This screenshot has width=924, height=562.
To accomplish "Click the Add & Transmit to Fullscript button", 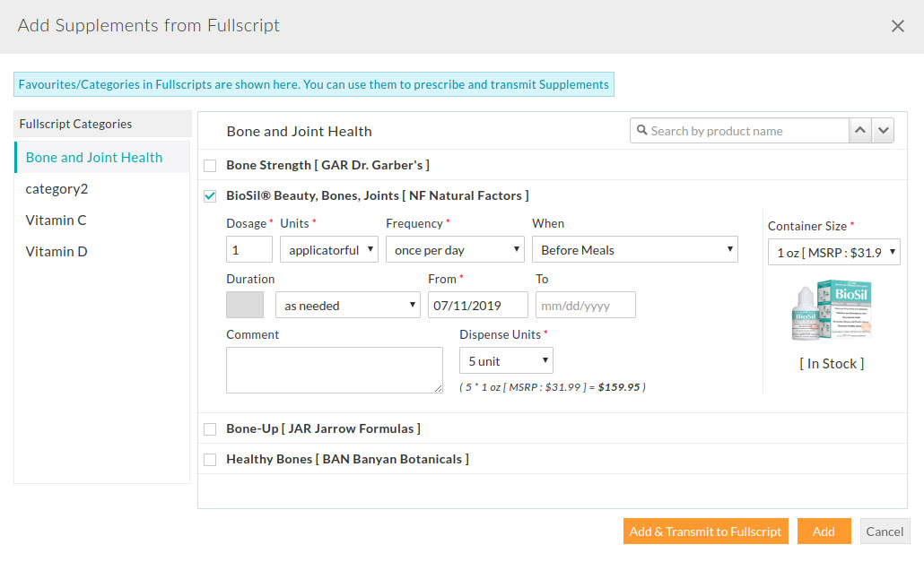I will (x=705, y=531).
